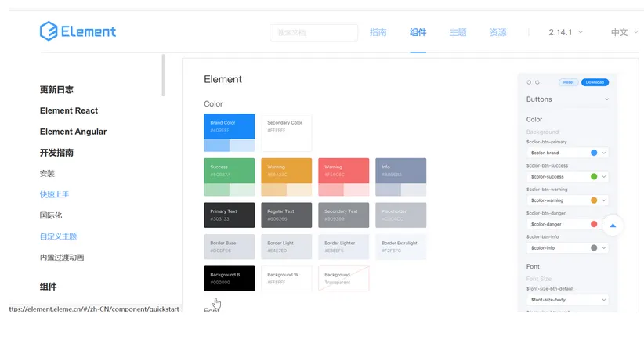The width and height of the screenshot is (644, 343).
Task: Click the green $color-success color dot
Action: [x=594, y=176]
